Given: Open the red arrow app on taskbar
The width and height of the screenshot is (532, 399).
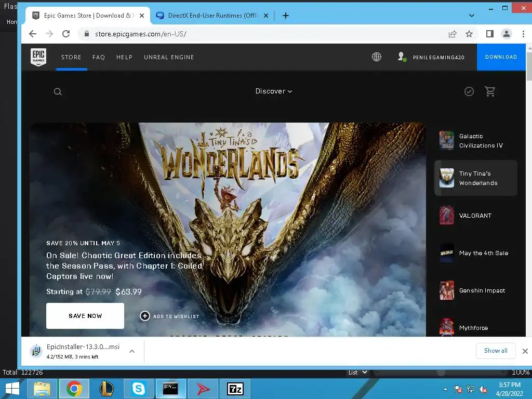Looking at the screenshot, I should tap(203, 389).
